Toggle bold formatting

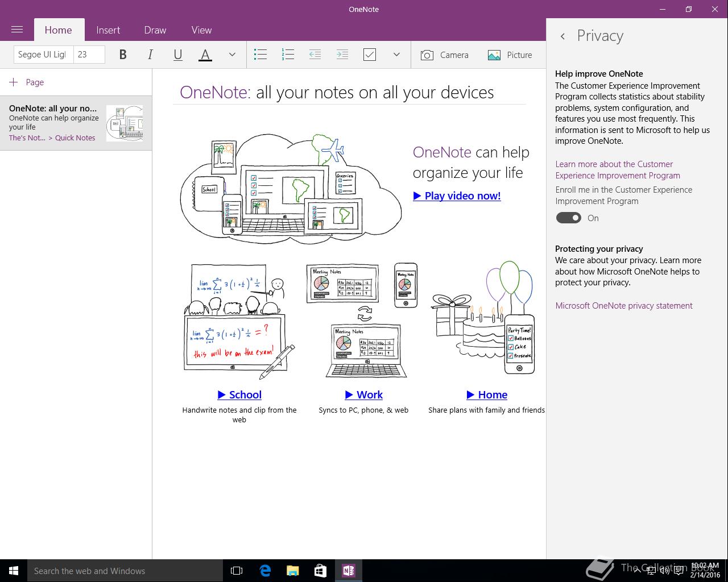[x=123, y=55]
